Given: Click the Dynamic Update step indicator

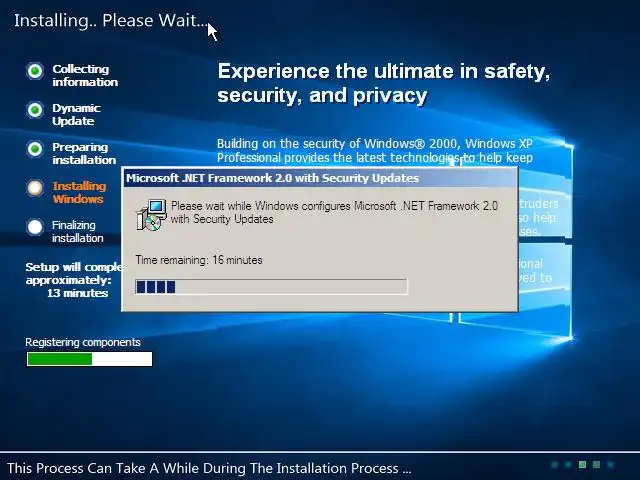Looking at the screenshot, I should [x=35, y=110].
